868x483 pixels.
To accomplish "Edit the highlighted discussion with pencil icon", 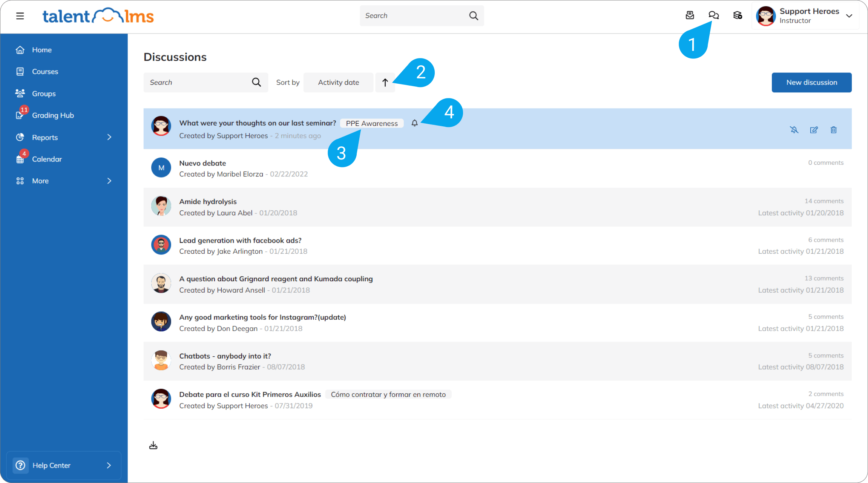I will tap(814, 130).
